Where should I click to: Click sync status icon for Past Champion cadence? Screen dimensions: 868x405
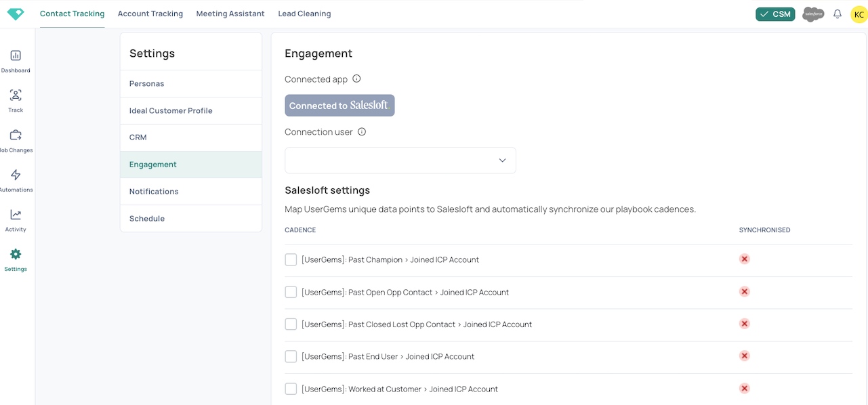pos(744,259)
